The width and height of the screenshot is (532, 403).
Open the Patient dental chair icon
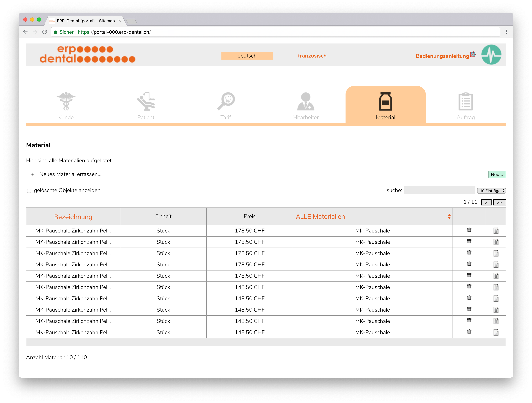pos(146,101)
